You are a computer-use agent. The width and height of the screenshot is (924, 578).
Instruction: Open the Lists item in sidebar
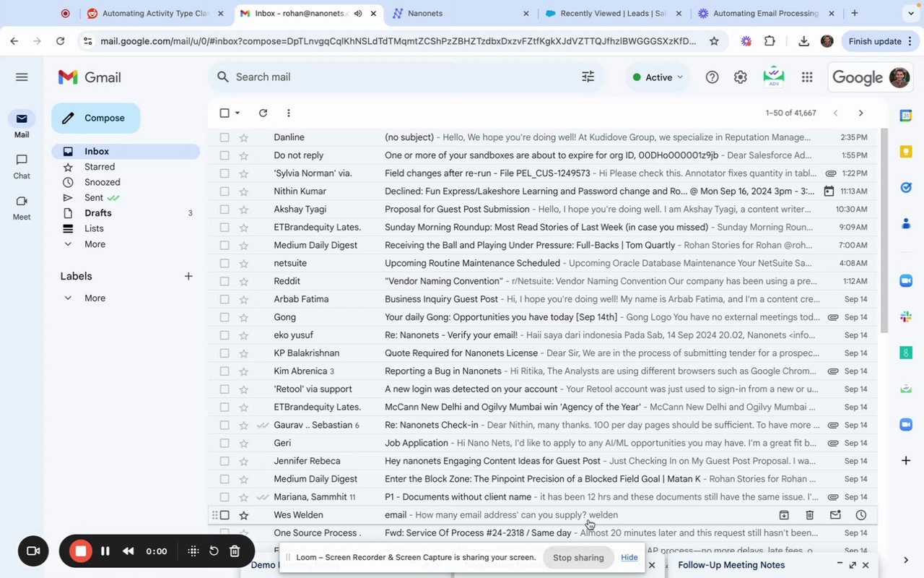126,228
